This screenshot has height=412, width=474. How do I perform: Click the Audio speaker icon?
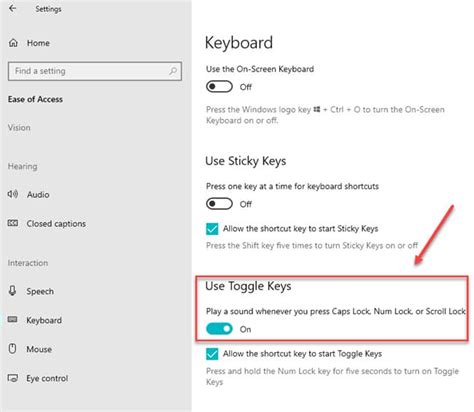(13, 194)
